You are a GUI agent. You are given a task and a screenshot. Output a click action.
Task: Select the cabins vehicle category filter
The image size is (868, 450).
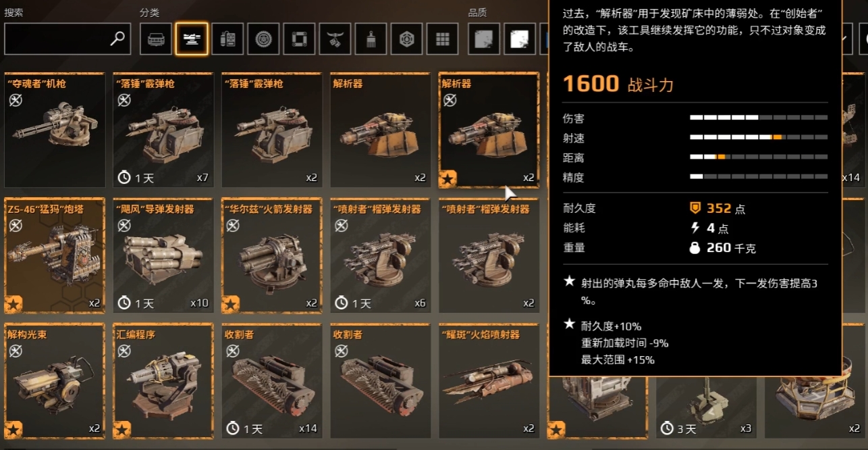[156, 39]
